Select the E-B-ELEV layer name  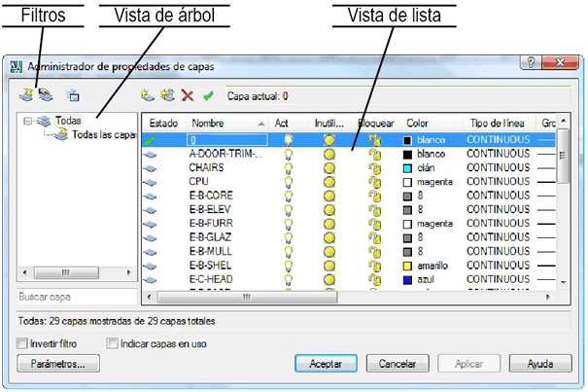click(x=210, y=210)
